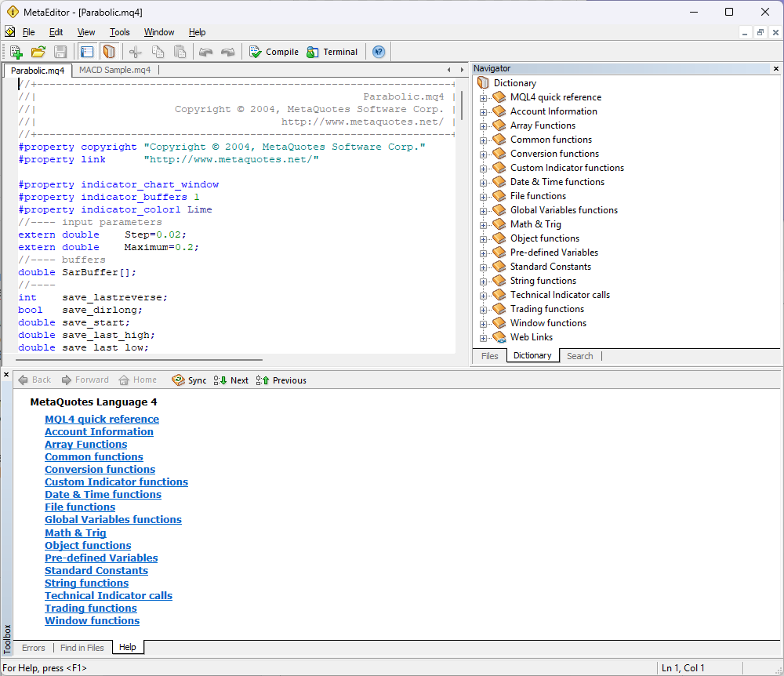
Task: Expand Math & Trig tree node
Action: (x=483, y=225)
